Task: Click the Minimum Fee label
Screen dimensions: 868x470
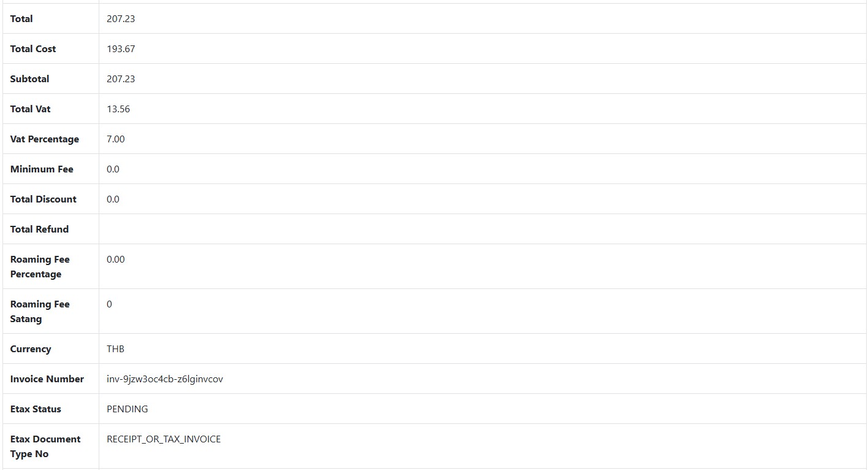Action: coord(42,169)
